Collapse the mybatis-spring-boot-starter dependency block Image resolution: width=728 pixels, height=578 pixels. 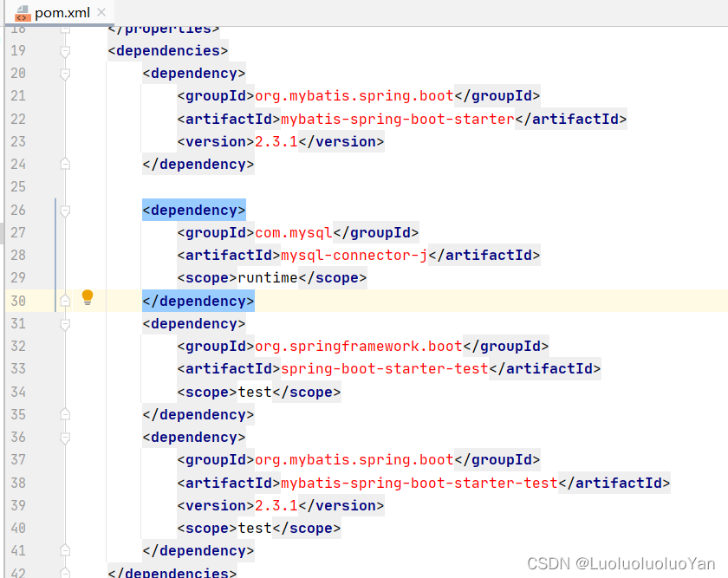click(x=64, y=73)
